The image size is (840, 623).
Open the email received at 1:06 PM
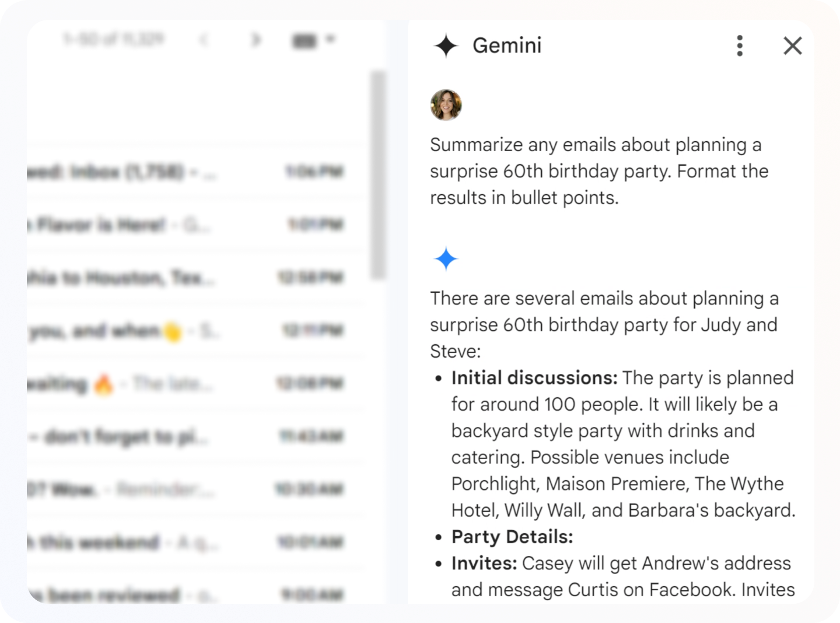[195, 172]
